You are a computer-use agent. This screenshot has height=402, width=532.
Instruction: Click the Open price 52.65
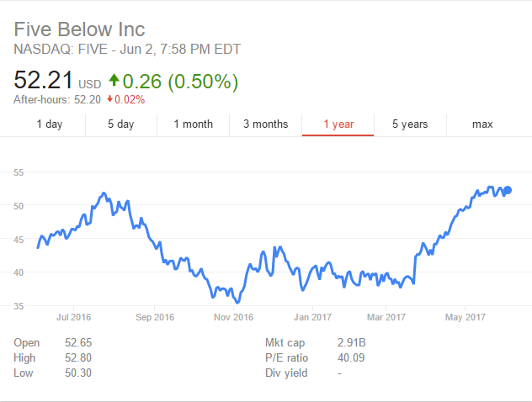point(78,342)
